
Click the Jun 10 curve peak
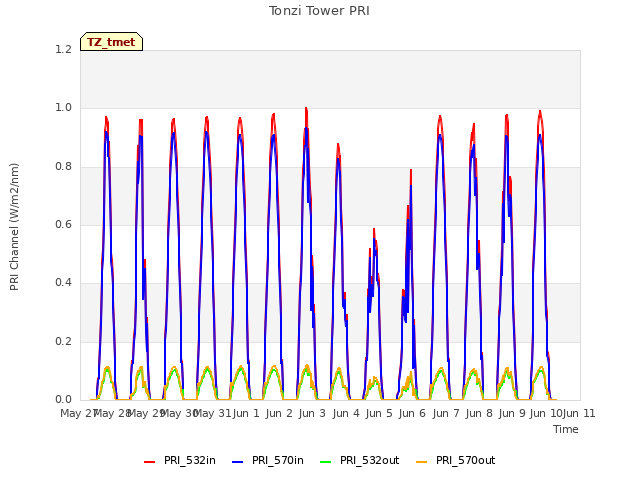pyautogui.click(x=540, y=112)
